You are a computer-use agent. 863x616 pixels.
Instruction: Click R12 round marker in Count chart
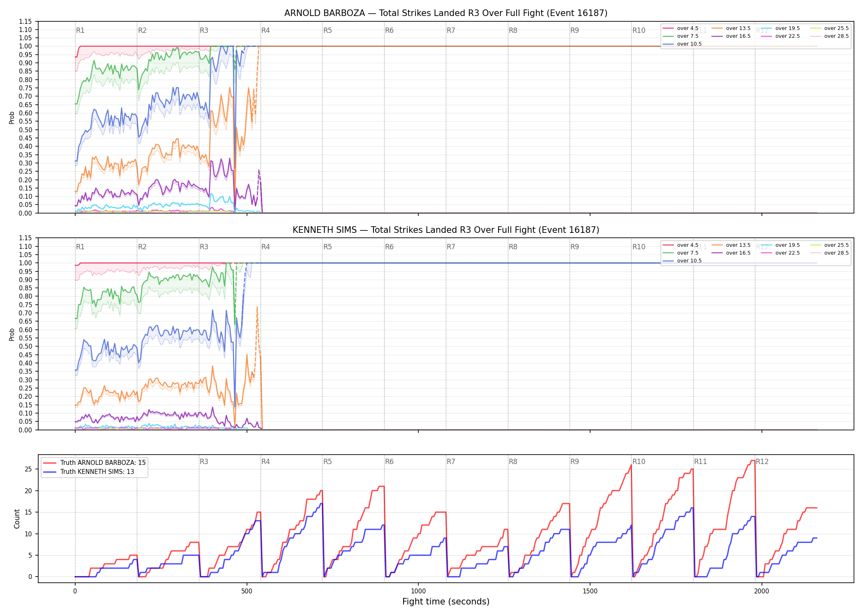[762, 462]
